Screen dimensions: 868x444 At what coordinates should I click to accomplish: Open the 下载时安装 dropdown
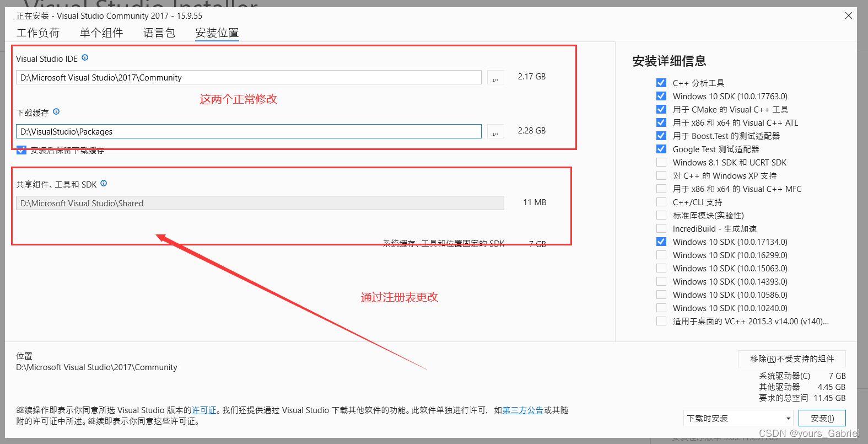click(738, 418)
